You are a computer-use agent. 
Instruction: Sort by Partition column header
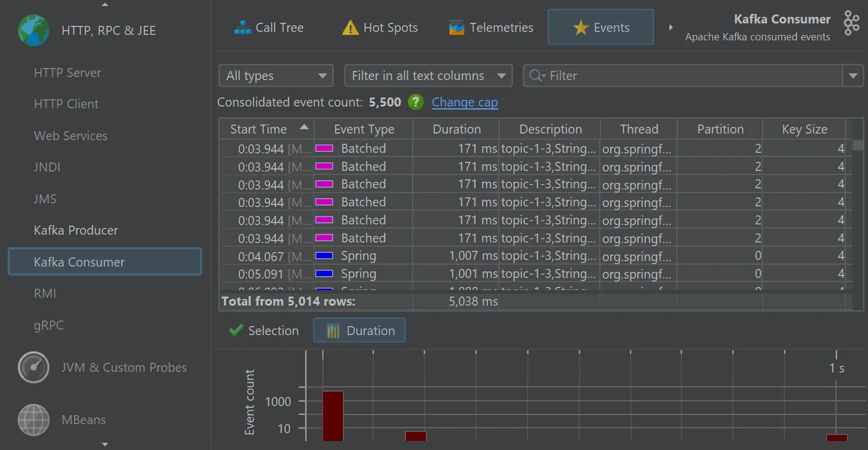[x=720, y=129]
